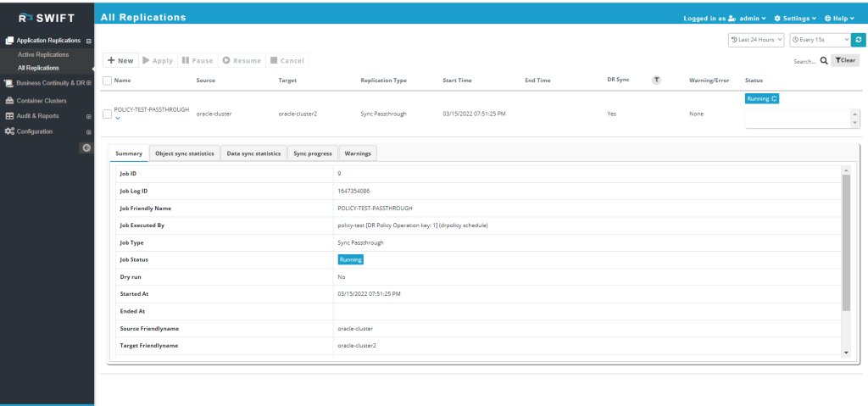Sort by the Start Time column header
This screenshot has width=868, height=406.
point(457,81)
